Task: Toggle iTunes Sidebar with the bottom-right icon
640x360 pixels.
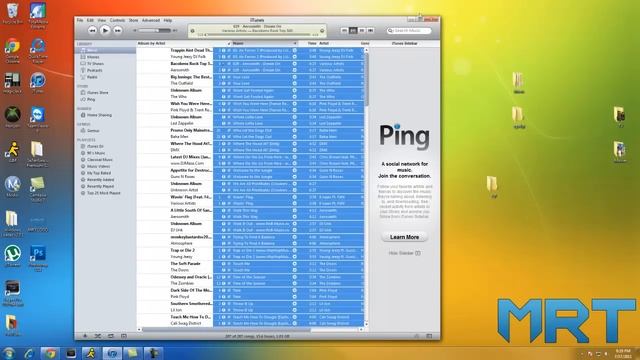Action: click(429, 336)
